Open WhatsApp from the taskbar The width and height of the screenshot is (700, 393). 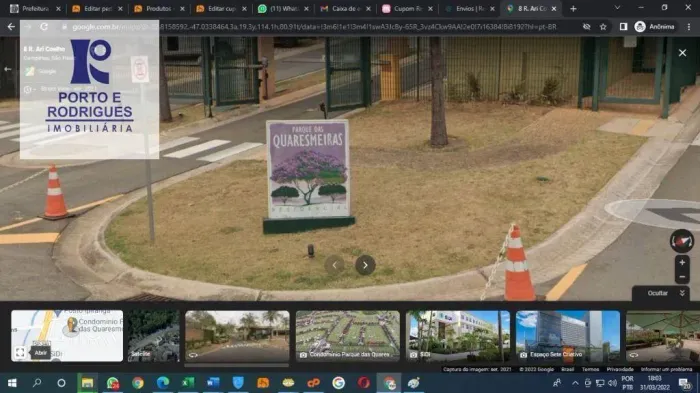point(112,383)
